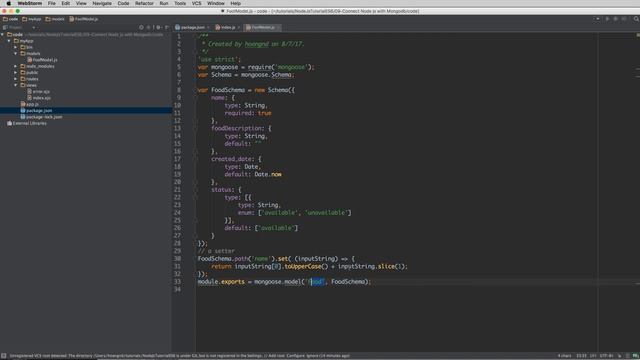Open the Window menu
640x360 pixels.
click(216, 3)
